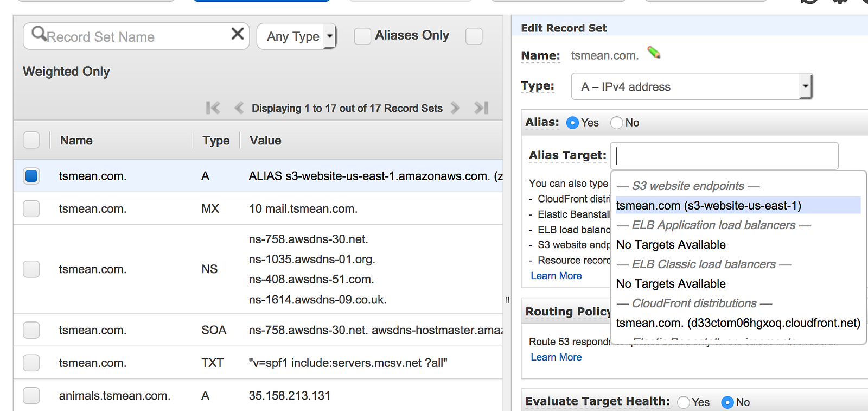Jump to last page of record sets
Image resolution: width=868 pixels, height=411 pixels.
[x=481, y=108]
